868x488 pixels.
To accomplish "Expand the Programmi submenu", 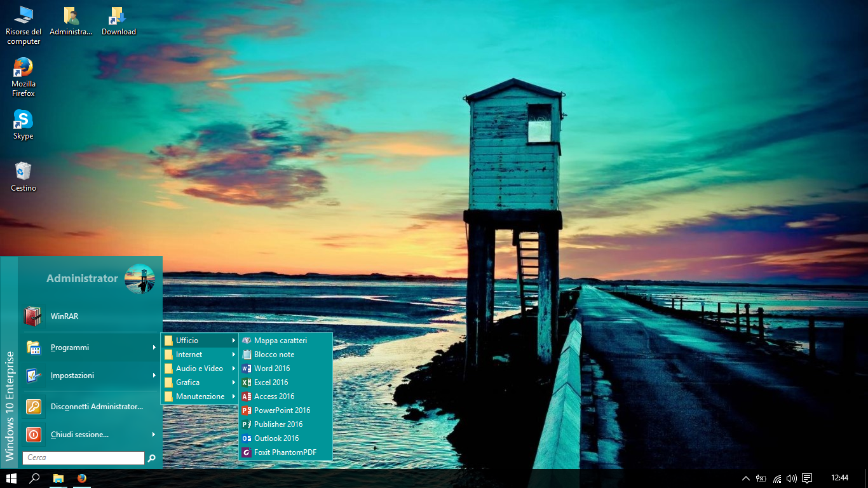I will coord(90,348).
